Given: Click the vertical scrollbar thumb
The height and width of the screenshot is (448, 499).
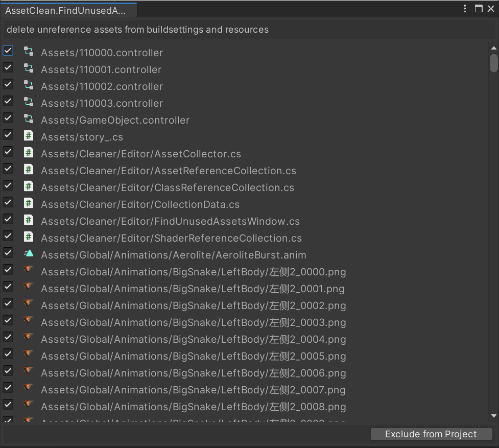Looking at the screenshot, I should pyautogui.click(x=493, y=62).
